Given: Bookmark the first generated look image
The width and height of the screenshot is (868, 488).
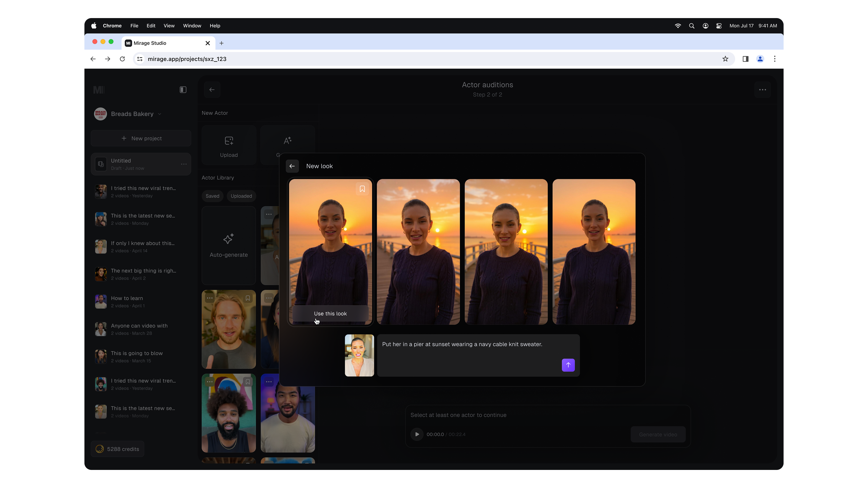Looking at the screenshot, I should point(362,189).
